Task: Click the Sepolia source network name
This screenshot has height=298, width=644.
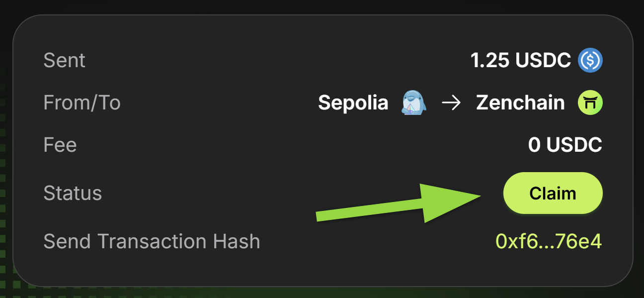Action: (x=353, y=103)
